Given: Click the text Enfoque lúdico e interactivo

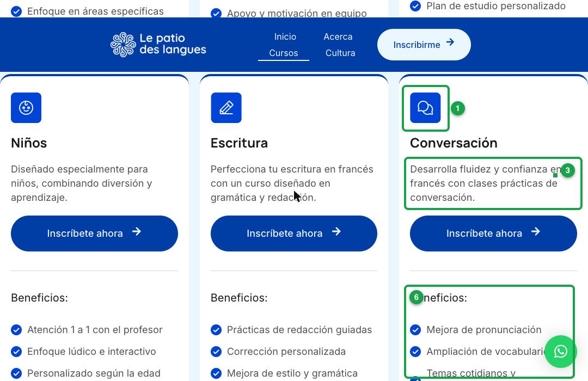Looking at the screenshot, I should pos(91,352).
